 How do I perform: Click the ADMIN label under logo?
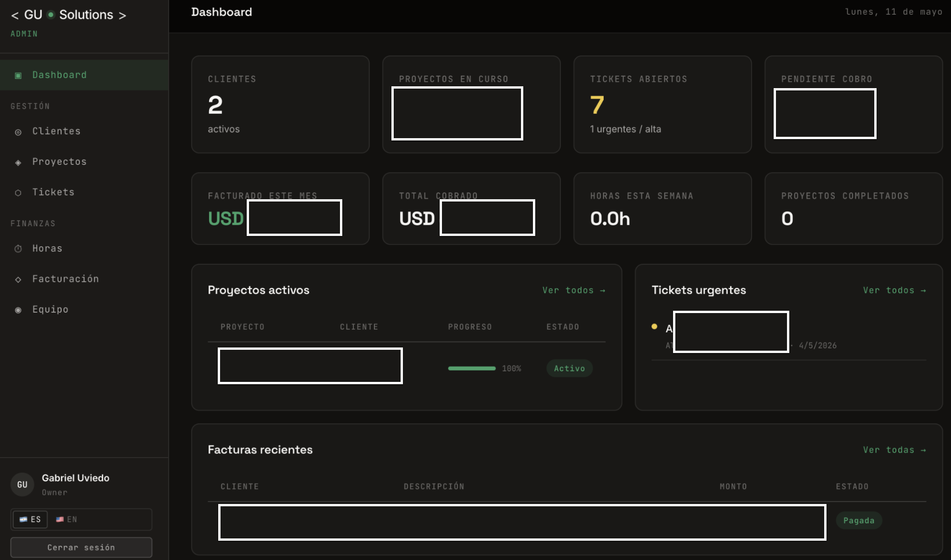point(24,34)
